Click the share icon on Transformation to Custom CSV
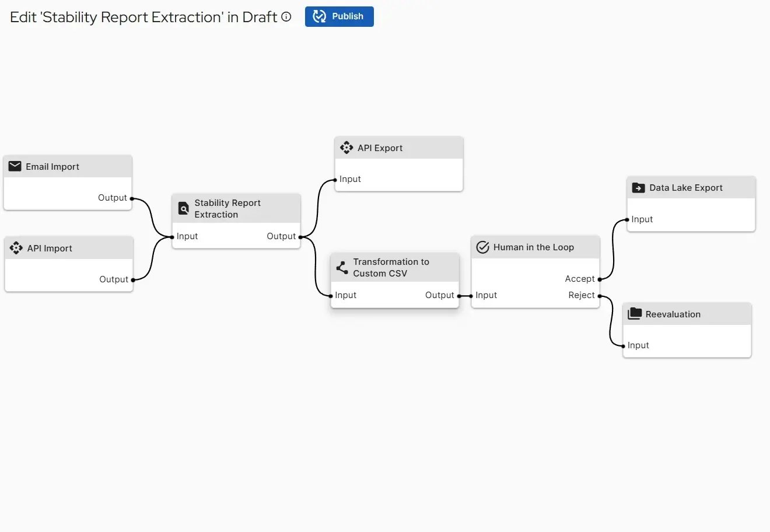The height and width of the screenshot is (532, 770). [341, 267]
